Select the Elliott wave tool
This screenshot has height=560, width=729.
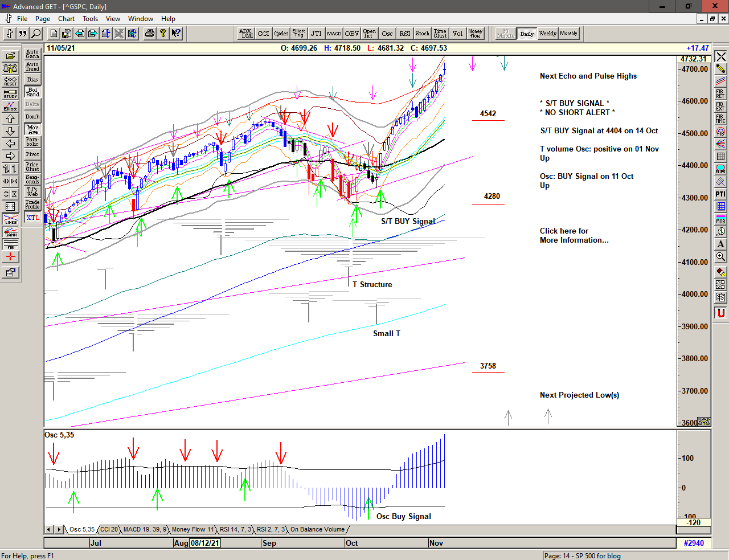click(10, 106)
